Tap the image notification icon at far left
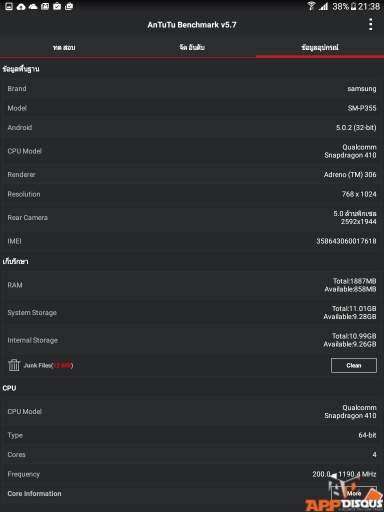This screenshot has width=384, height=512. click(9, 6)
